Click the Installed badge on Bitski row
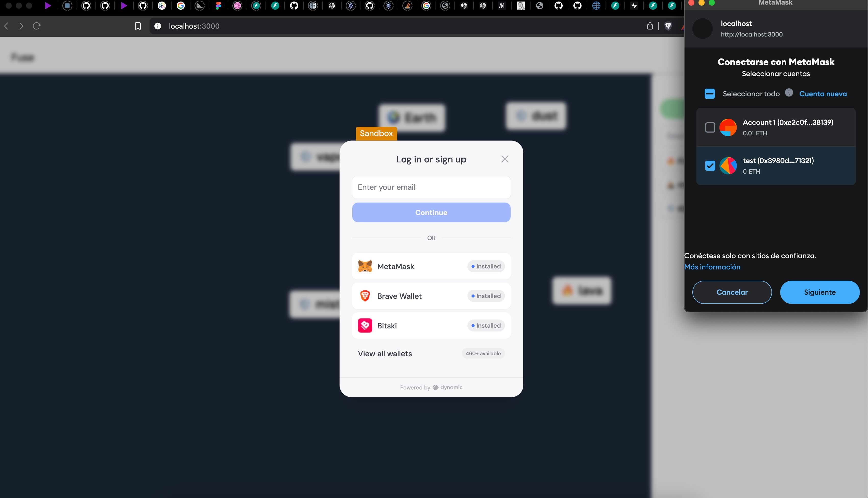This screenshot has width=868, height=498. (486, 326)
